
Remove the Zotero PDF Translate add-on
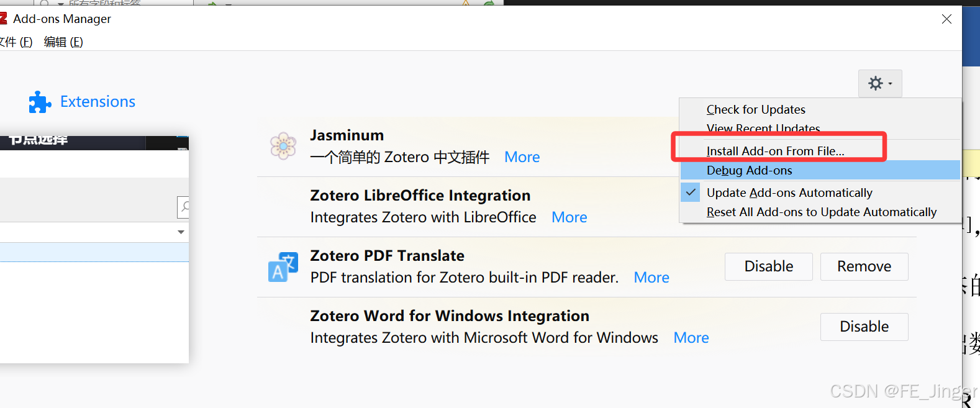[x=864, y=266]
